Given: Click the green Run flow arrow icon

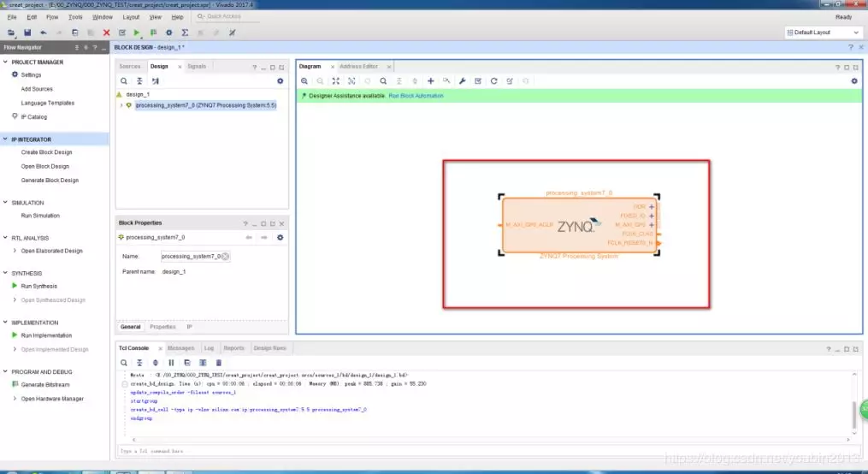Looking at the screenshot, I should point(137,33).
